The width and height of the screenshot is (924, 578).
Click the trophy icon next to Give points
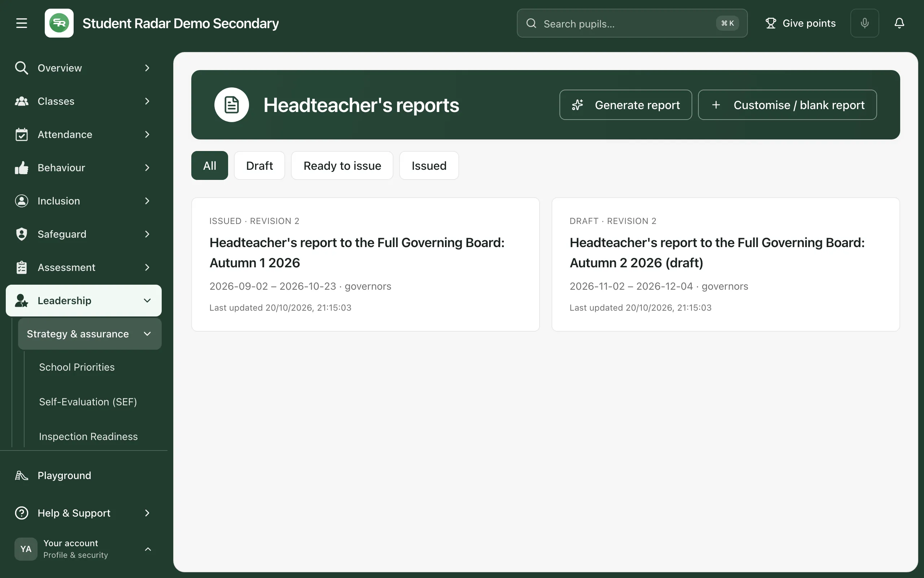(x=771, y=23)
